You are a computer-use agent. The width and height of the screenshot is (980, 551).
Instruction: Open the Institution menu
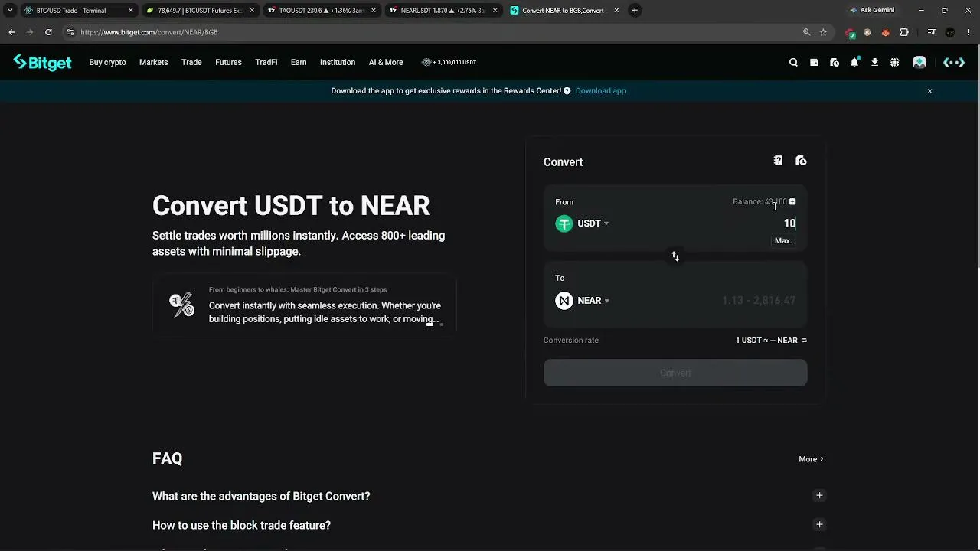pos(338,63)
